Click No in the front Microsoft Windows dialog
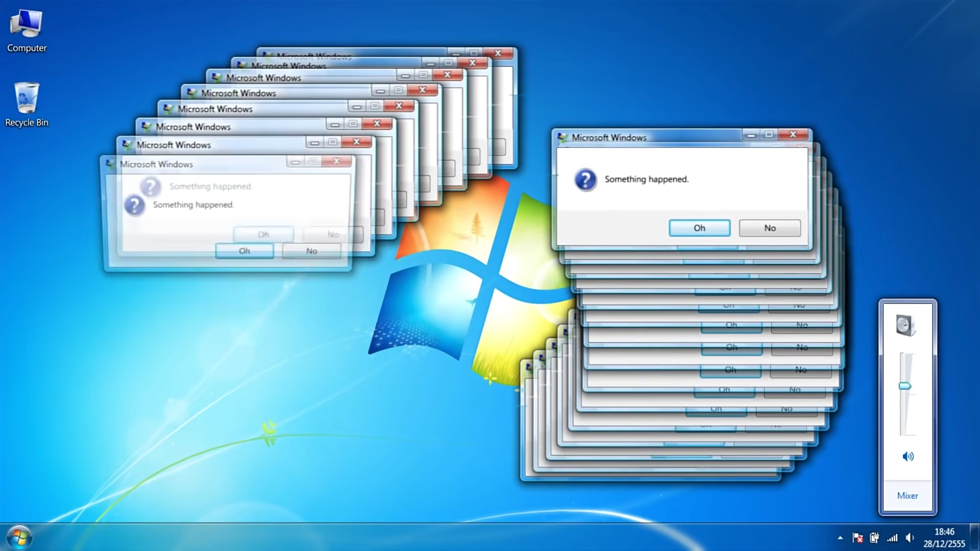 coord(770,228)
